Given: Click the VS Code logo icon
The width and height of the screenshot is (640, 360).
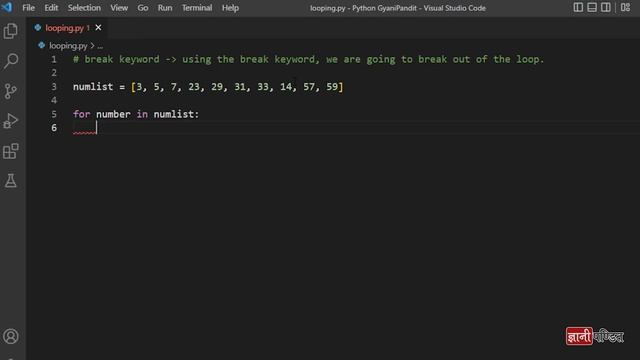Looking at the screenshot, I should pos(7,7).
